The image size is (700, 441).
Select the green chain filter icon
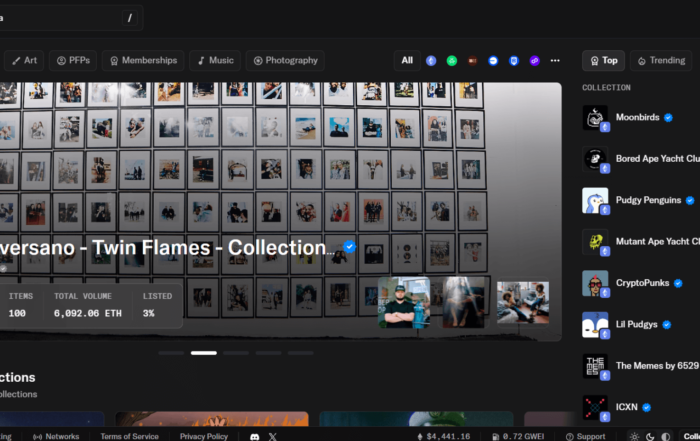tap(452, 61)
